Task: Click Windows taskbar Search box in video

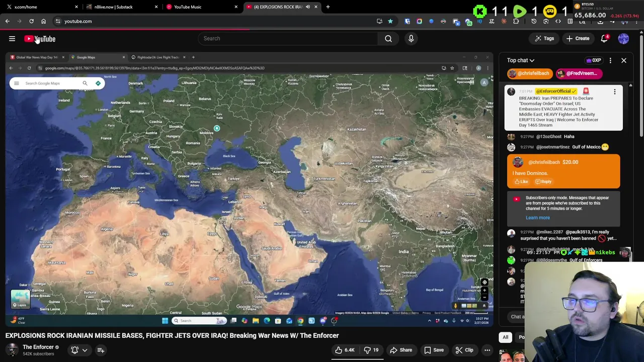Action: coord(199,321)
